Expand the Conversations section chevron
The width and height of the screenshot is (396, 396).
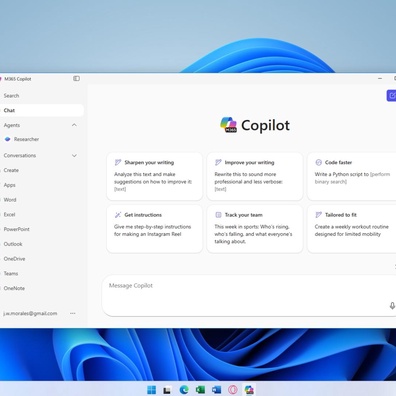74,155
